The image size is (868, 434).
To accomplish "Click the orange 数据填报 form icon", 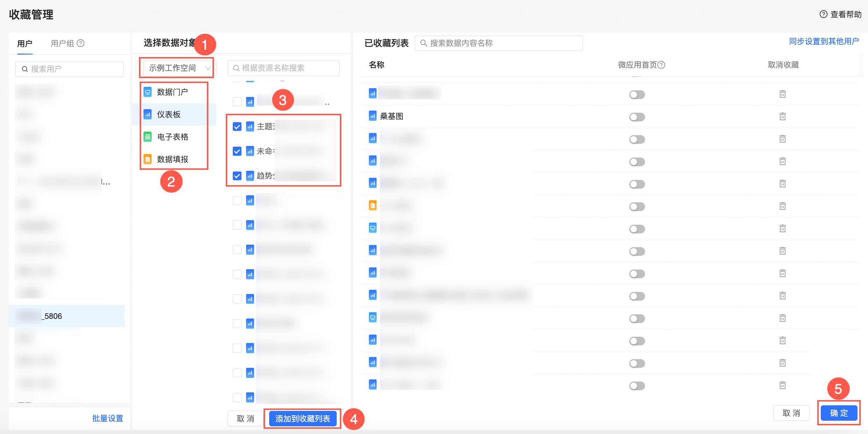I will [x=148, y=159].
